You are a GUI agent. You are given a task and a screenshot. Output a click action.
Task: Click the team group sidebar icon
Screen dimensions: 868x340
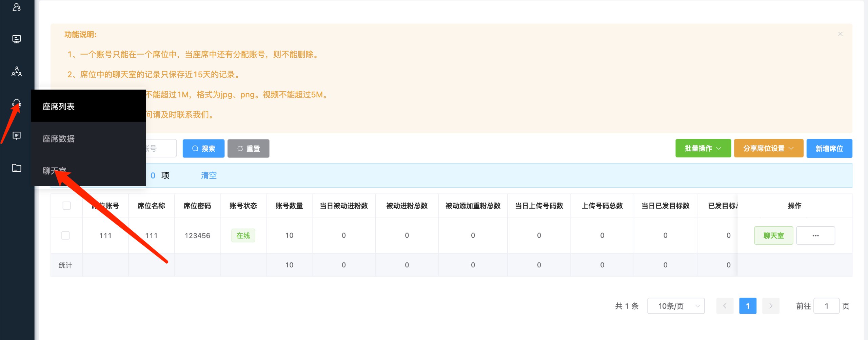pos(17,71)
